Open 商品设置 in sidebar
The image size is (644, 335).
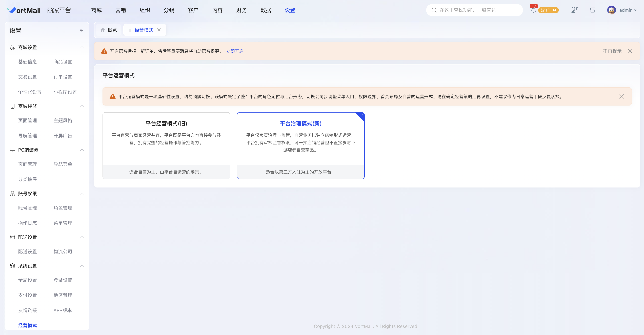point(63,62)
